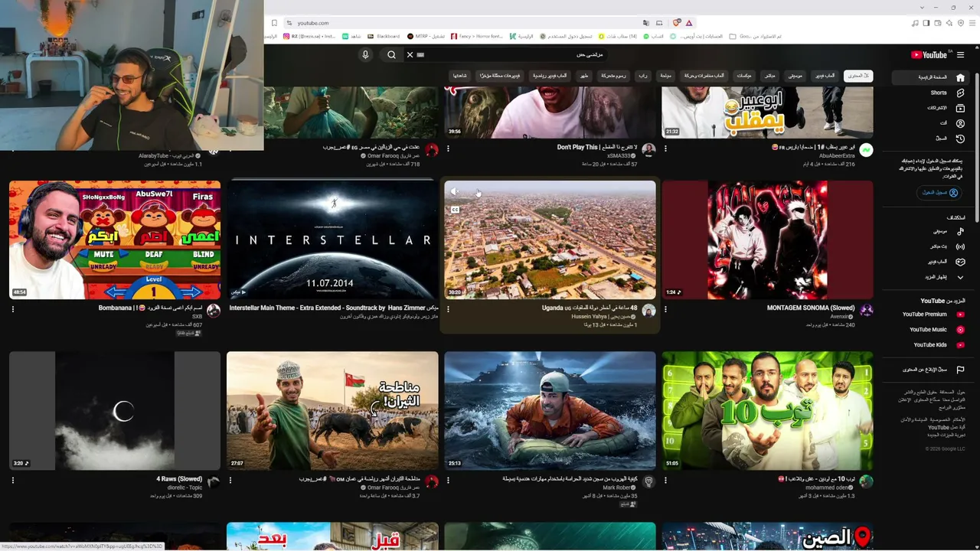
Task: Open the YouTube guide hamburger menu
Action: click(960, 55)
